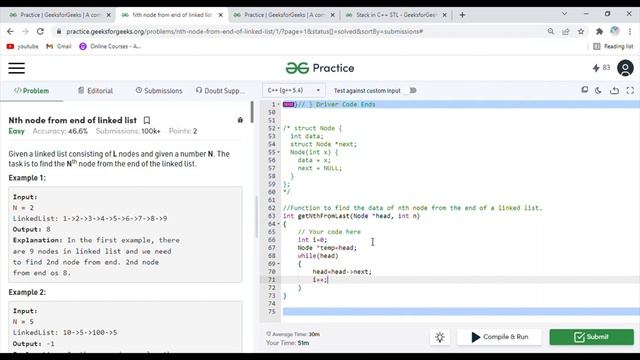
Task: Go back in browser
Action: coord(10,31)
